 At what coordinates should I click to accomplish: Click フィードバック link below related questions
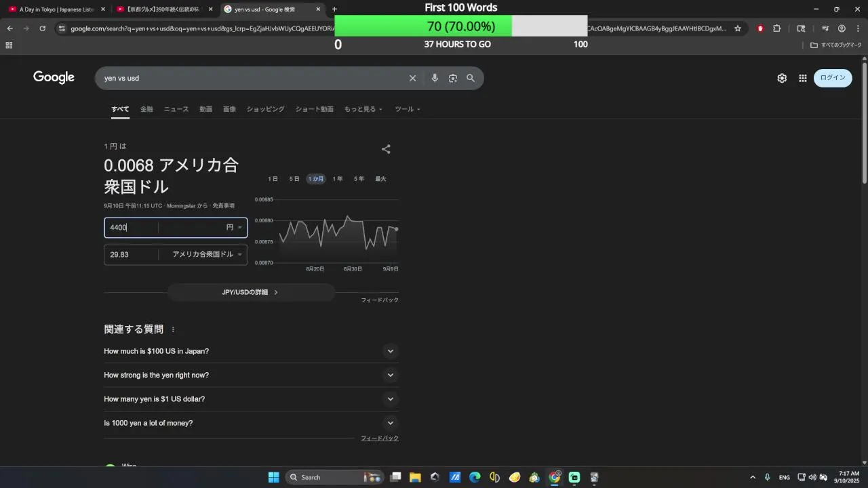click(x=380, y=439)
